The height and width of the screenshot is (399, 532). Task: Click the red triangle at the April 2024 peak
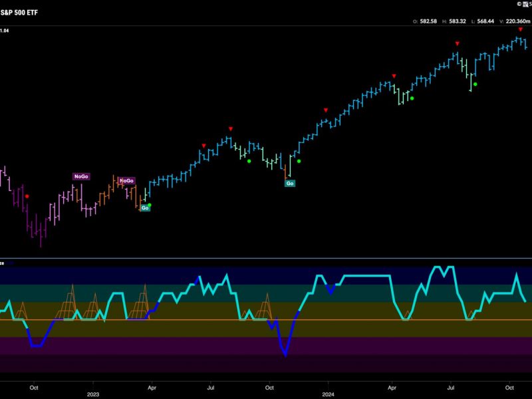pos(394,76)
